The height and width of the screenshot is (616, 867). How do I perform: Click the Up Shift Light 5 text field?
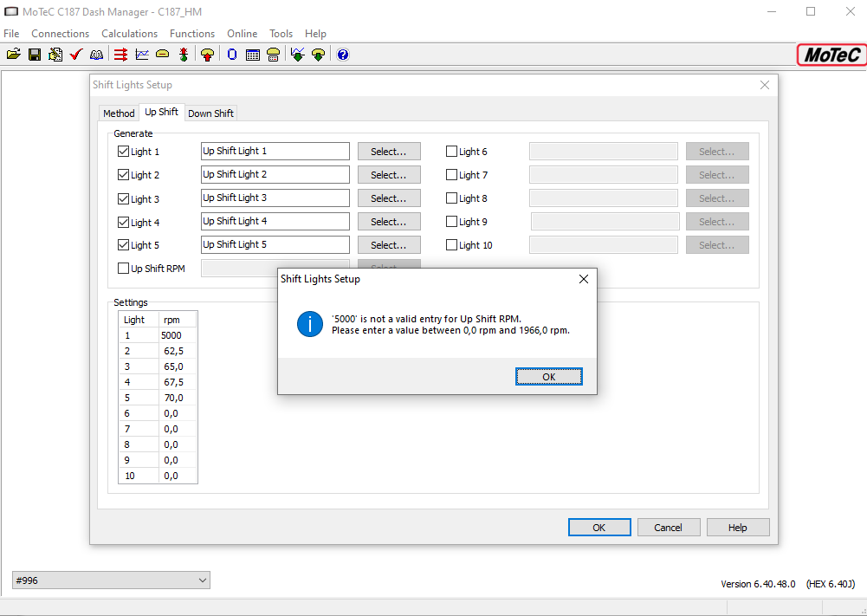point(275,244)
